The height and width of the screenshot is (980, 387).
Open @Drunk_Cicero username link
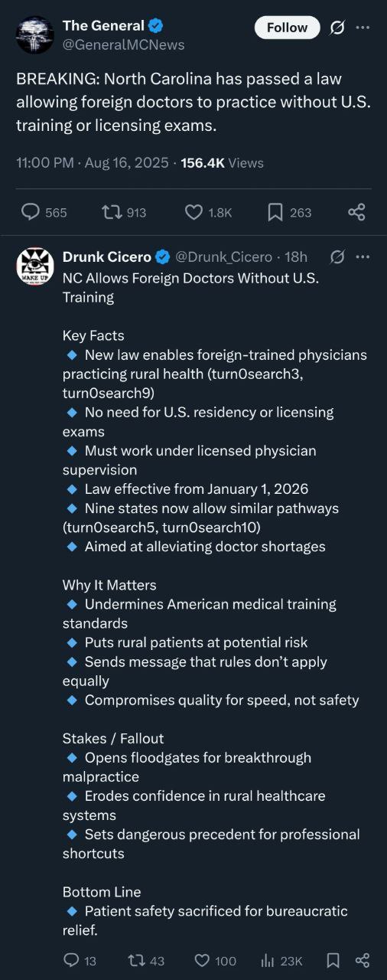224,256
